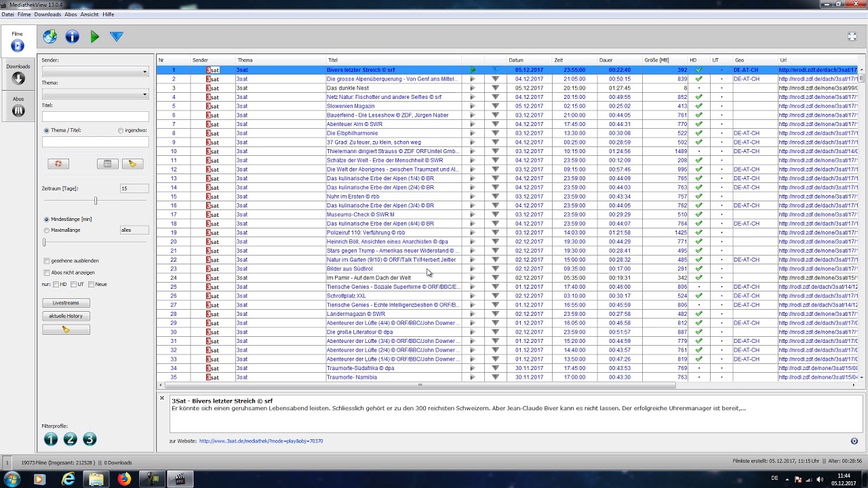The image size is (868, 488).
Task: Sort table by the Datum column header
Action: pos(529,60)
